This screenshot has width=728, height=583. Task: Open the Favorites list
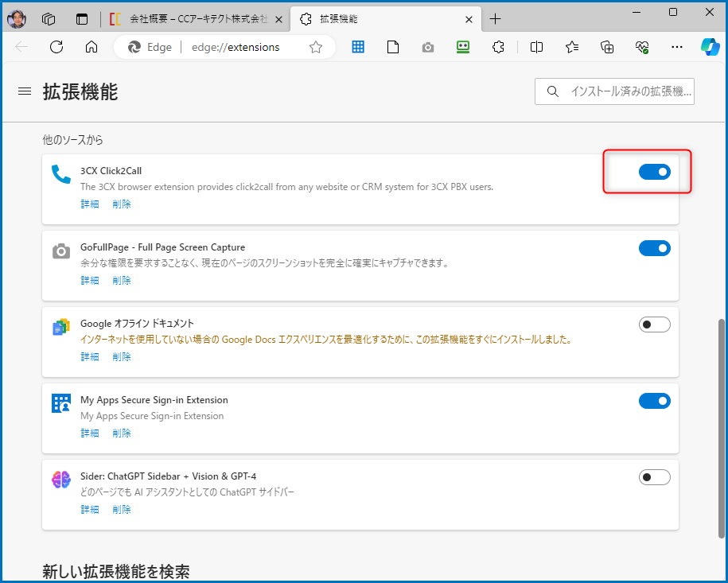tap(572, 47)
